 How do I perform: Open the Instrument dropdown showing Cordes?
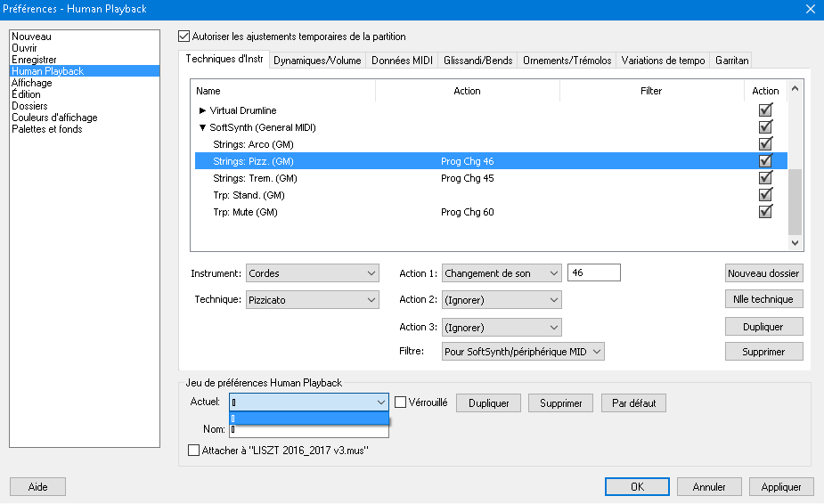313,273
